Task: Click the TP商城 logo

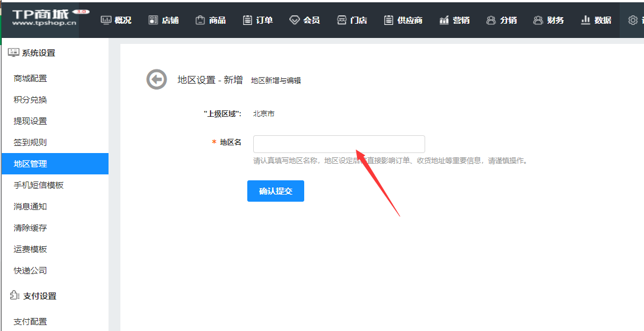Action: 44,18
